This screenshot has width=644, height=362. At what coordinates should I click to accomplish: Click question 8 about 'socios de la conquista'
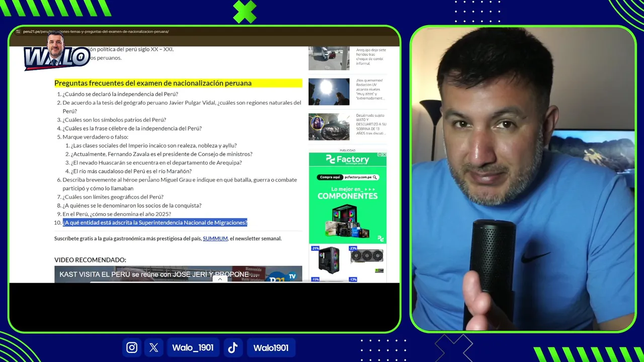pos(132,205)
